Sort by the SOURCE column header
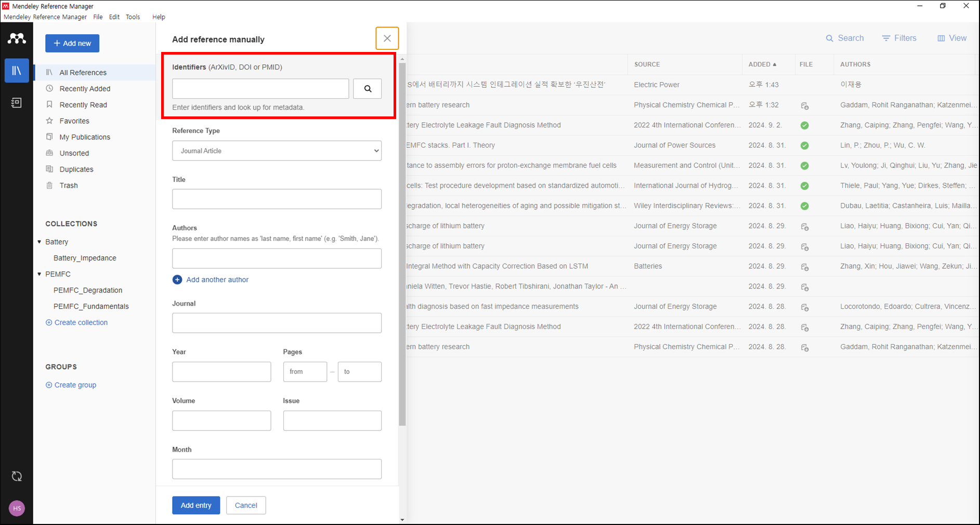Screen dimensions: 980x525 pos(647,64)
